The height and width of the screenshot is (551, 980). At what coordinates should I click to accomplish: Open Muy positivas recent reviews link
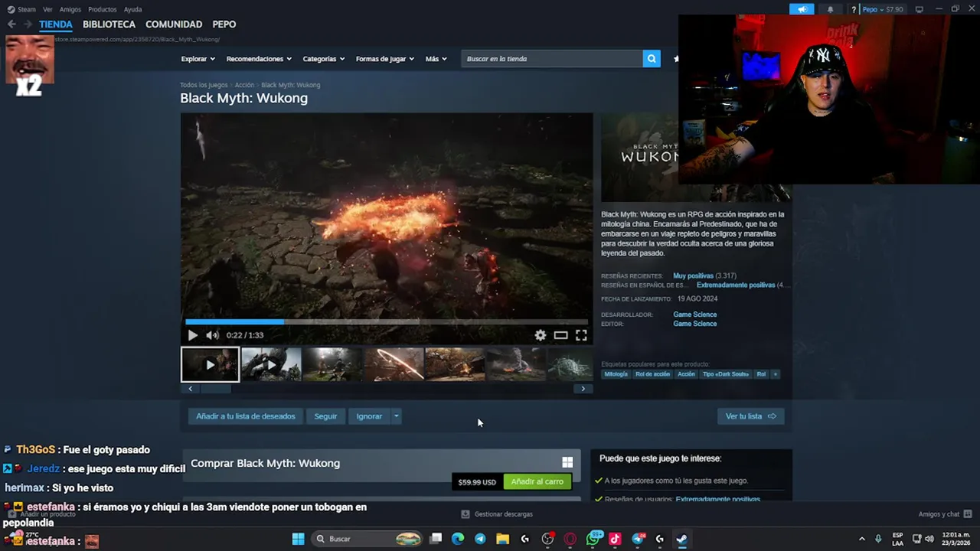pyautogui.click(x=693, y=275)
